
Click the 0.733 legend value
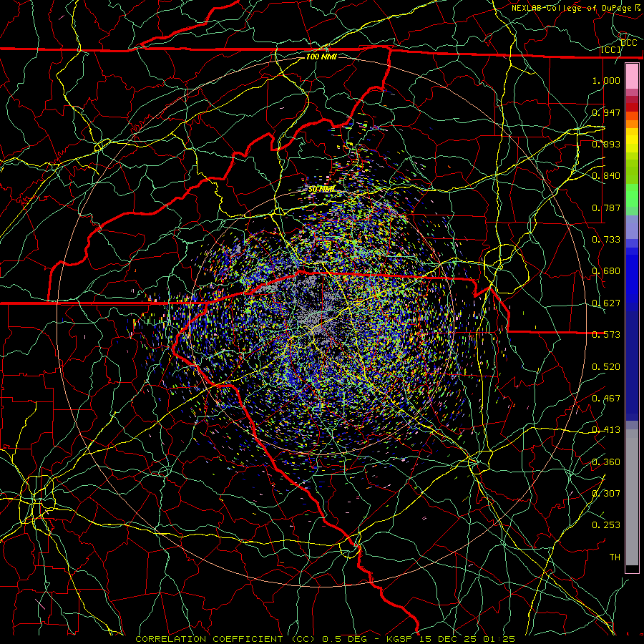click(x=606, y=240)
